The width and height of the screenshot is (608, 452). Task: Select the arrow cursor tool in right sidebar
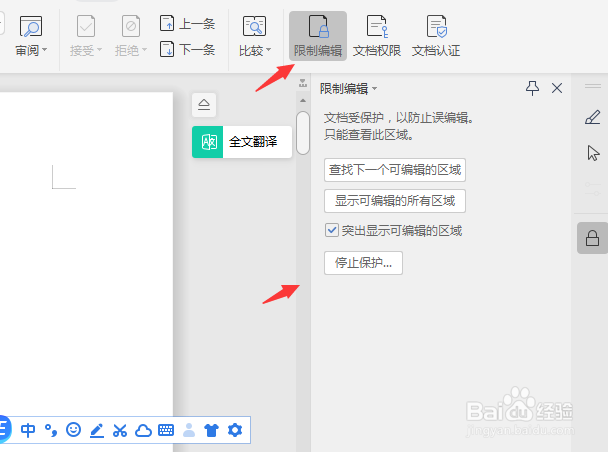click(593, 153)
